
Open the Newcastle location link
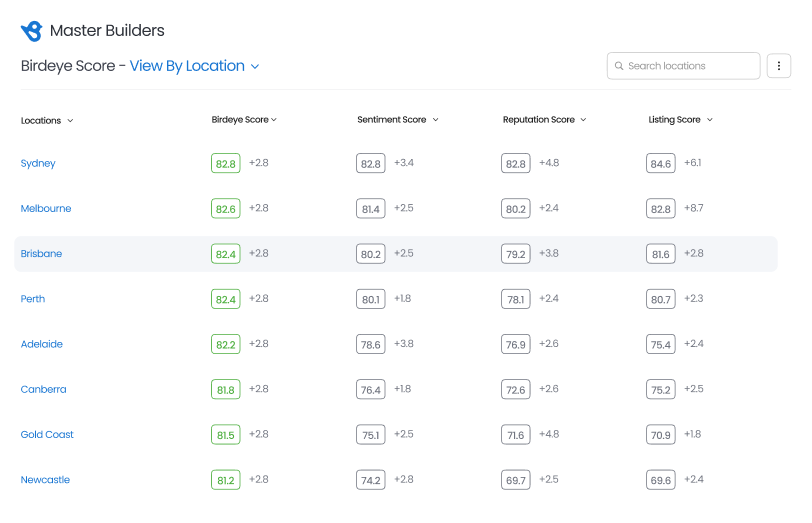pyautogui.click(x=45, y=480)
